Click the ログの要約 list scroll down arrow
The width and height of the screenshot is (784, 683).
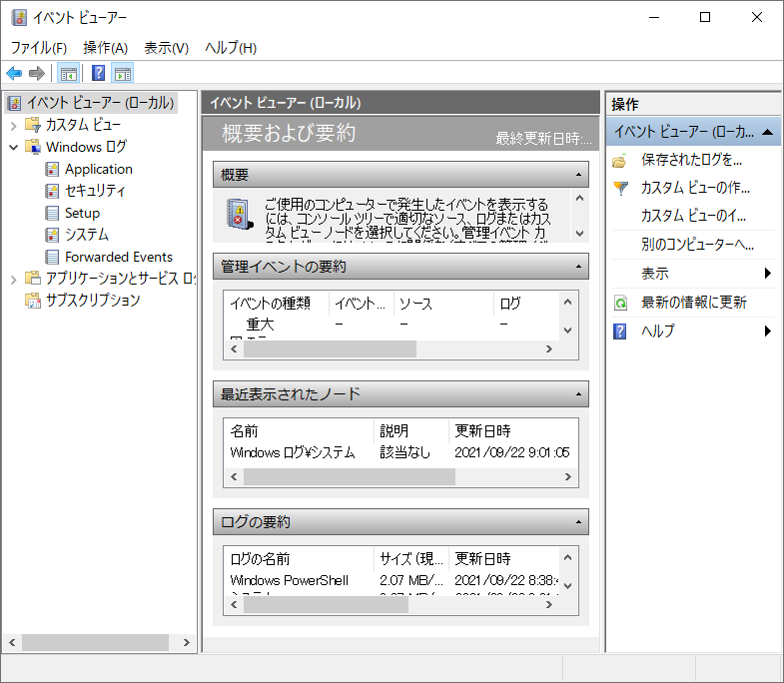click(567, 585)
